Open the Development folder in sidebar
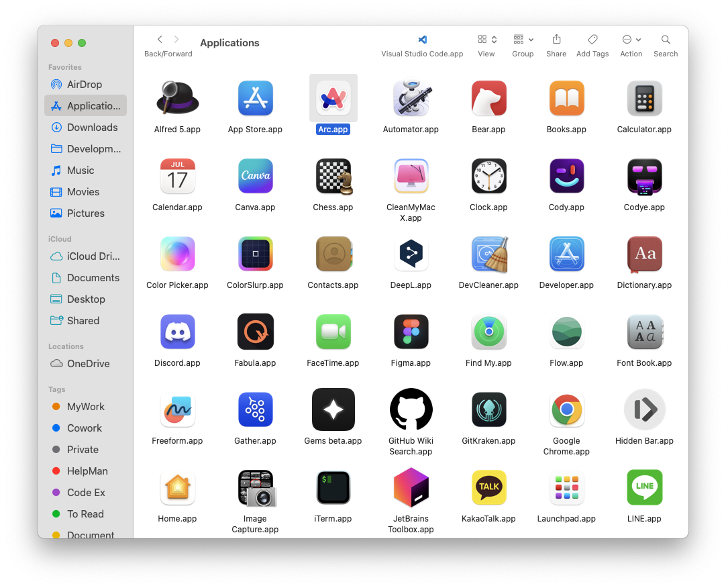This screenshot has width=726, height=588. (86, 149)
